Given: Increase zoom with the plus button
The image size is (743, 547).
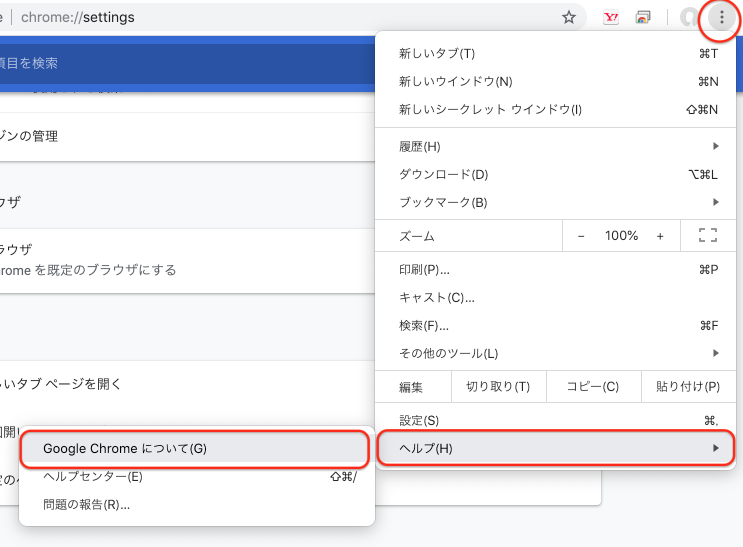Looking at the screenshot, I should click(x=660, y=236).
